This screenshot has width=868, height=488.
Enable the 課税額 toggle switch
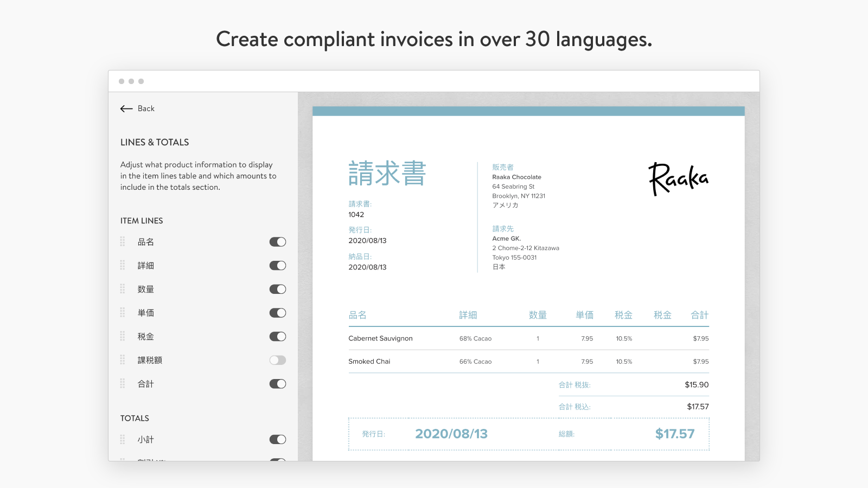(278, 360)
